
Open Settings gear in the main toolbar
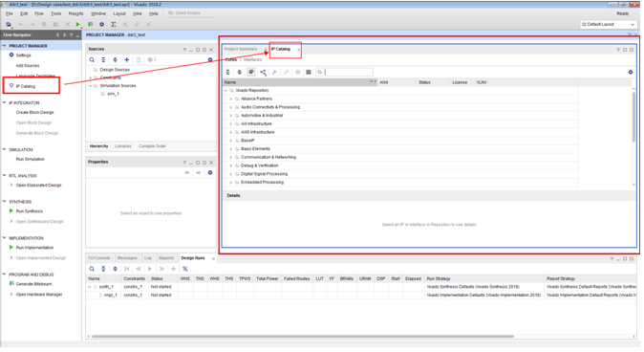pyautogui.click(x=102, y=24)
